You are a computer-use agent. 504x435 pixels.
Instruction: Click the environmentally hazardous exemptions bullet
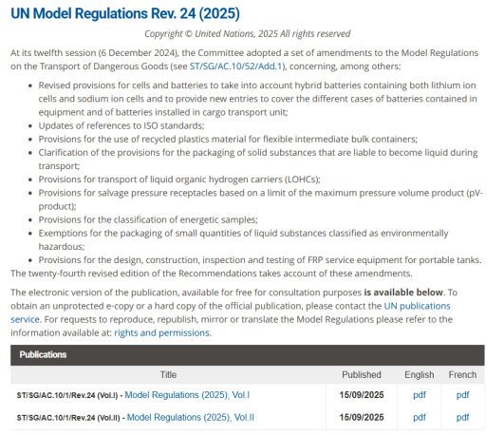pyautogui.click(x=243, y=239)
